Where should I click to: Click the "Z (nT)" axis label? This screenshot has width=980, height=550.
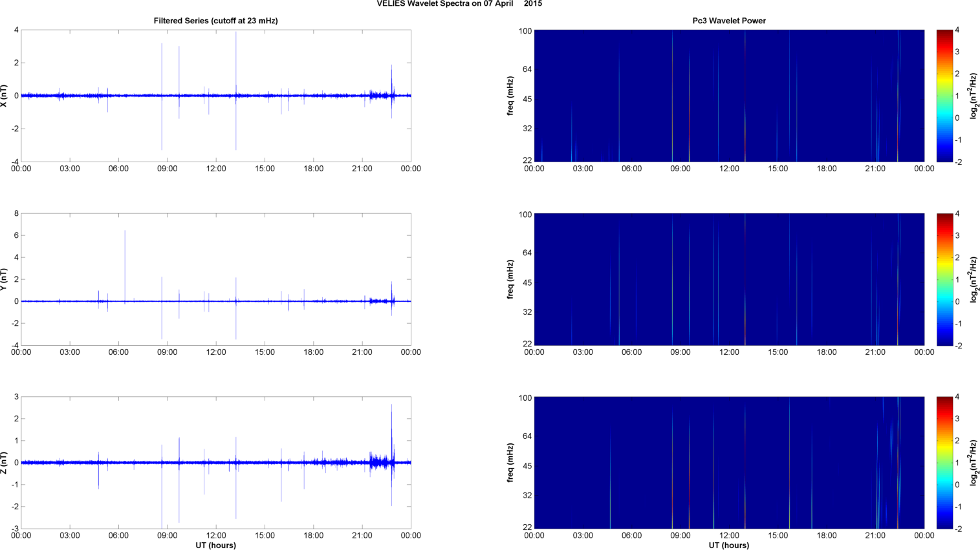5,463
